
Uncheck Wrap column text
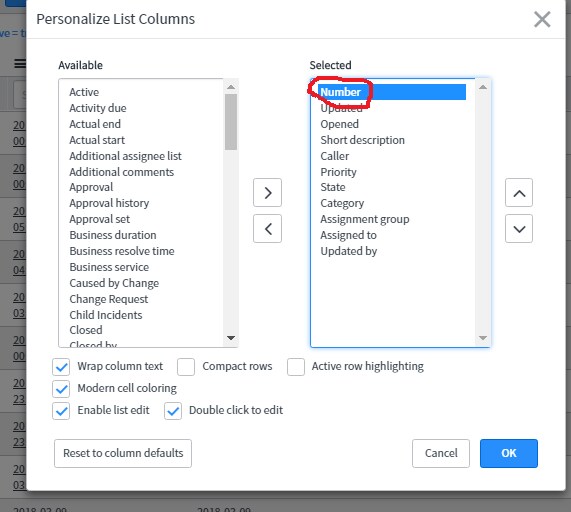click(61, 367)
